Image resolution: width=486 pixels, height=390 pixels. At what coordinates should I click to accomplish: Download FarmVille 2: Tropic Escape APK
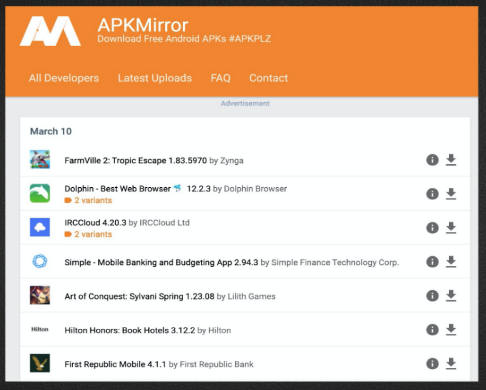pyautogui.click(x=451, y=160)
